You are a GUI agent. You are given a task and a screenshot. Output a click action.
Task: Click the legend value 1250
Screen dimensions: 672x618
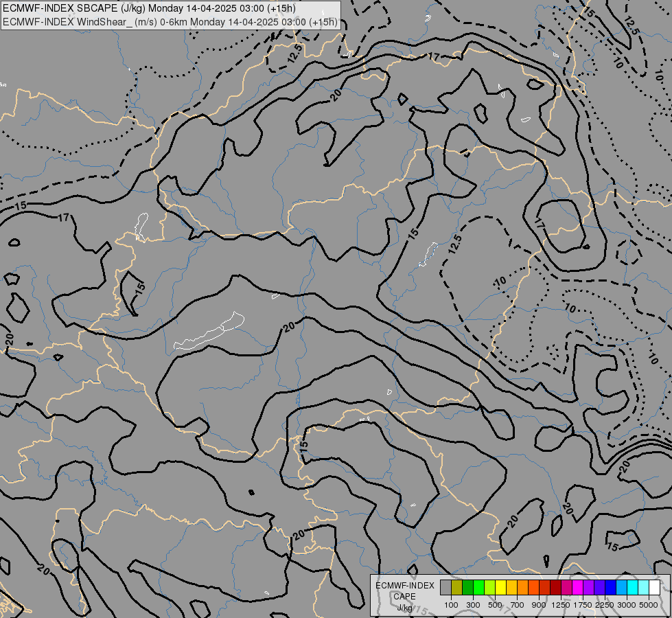tap(561, 605)
